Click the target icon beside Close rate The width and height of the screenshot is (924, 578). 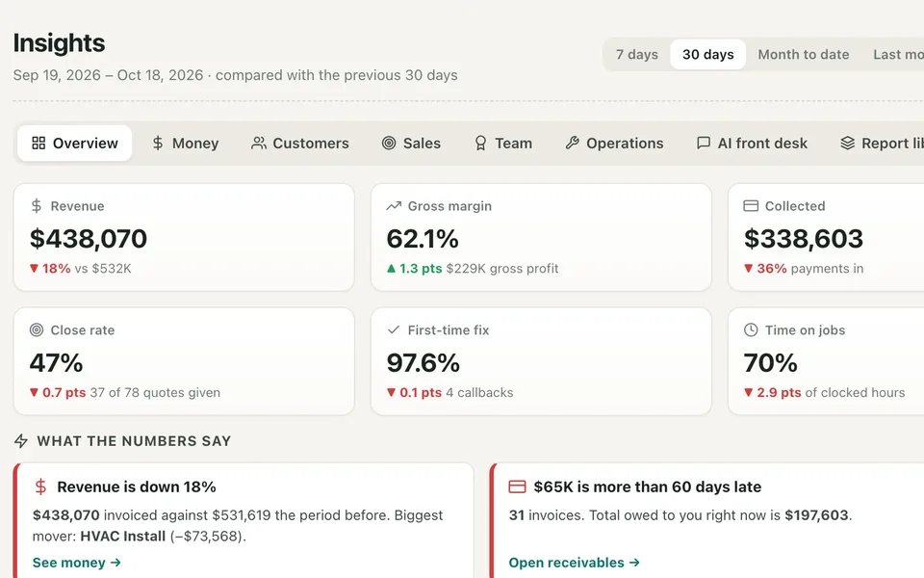[x=37, y=329]
